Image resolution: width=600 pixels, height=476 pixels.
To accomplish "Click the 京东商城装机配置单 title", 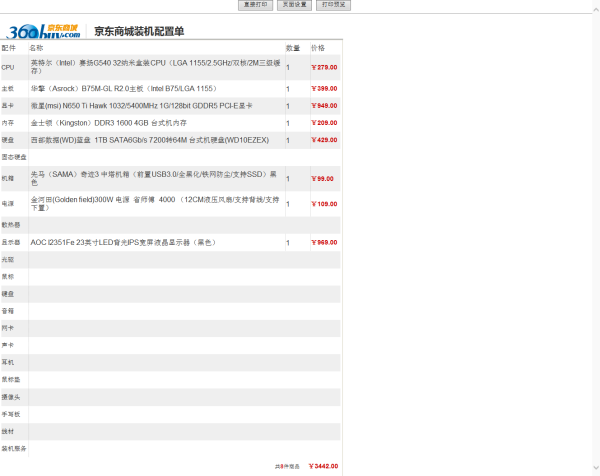I will [x=139, y=31].
